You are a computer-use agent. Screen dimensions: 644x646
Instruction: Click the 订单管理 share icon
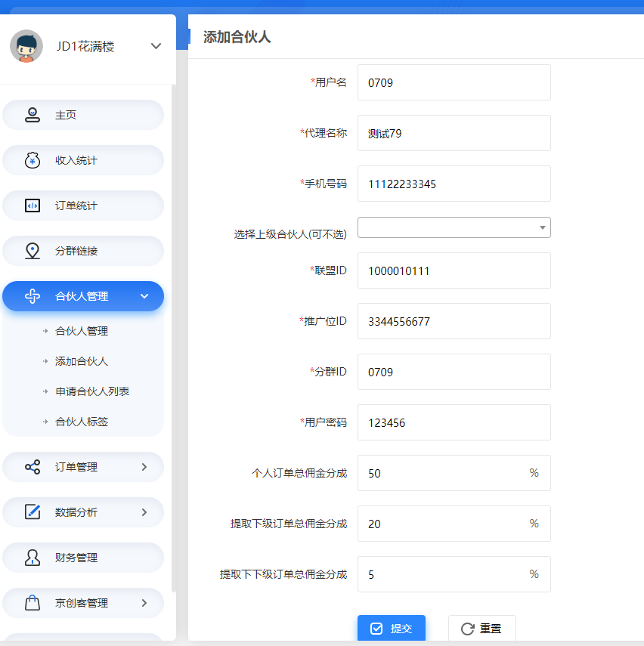coord(33,467)
